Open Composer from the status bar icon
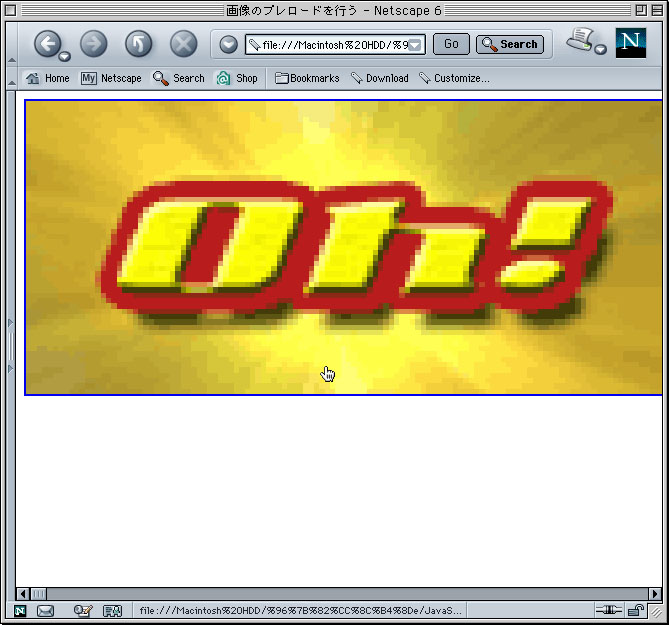 click(x=83, y=611)
